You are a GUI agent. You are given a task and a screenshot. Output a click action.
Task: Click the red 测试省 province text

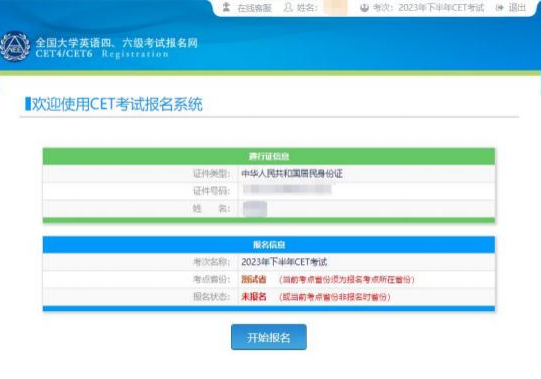click(254, 279)
